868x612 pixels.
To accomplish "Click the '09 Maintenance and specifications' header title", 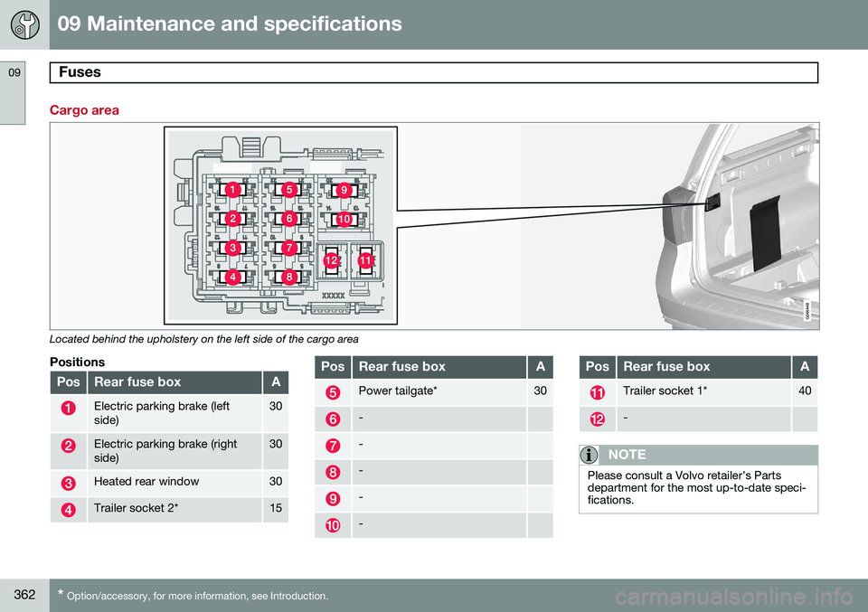I will [x=230, y=24].
